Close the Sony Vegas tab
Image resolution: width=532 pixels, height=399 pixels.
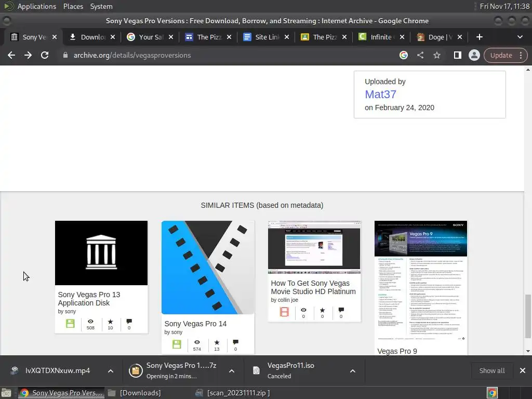point(55,37)
